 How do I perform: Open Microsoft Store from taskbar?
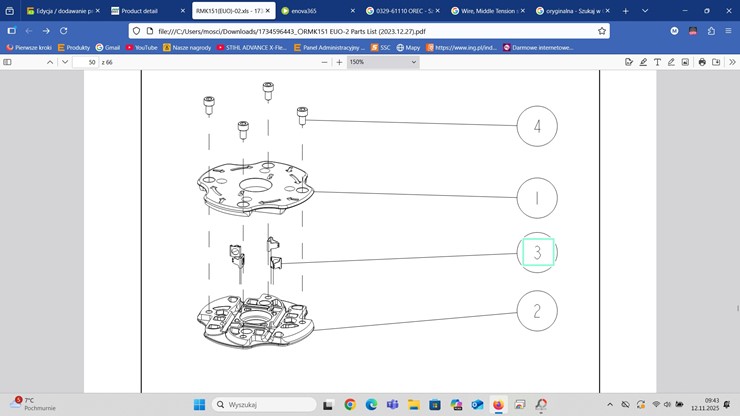(x=435, y=405)
